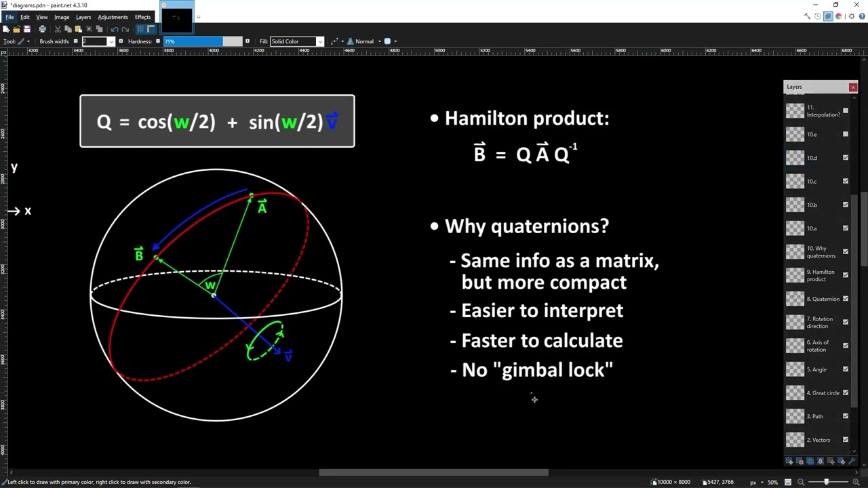Click the Crop to selection icon
Screen dimensions: 868x488
click(89, 29)
